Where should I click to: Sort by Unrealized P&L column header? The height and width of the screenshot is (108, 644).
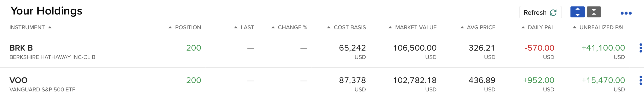pyautogui.click(x=602, y=27)
